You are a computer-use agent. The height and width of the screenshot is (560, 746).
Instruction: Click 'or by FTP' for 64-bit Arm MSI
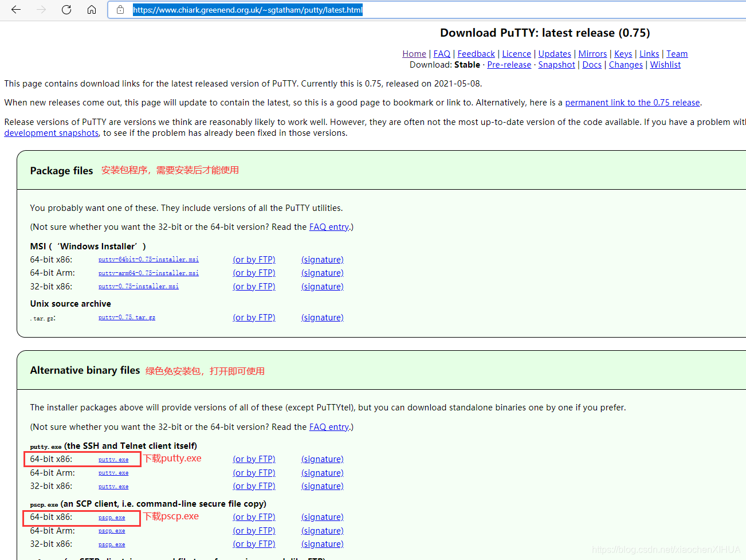(254, 273)
